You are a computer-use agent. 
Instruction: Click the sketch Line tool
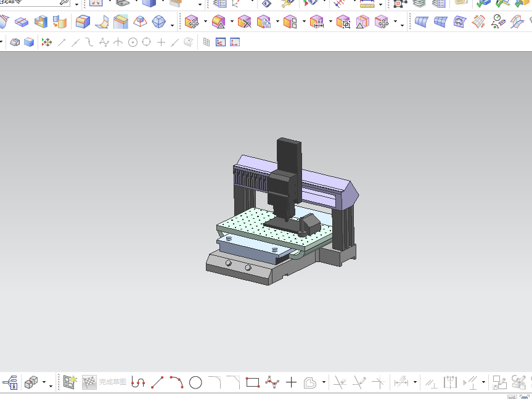pyautogui.click(x=157, y=382)
